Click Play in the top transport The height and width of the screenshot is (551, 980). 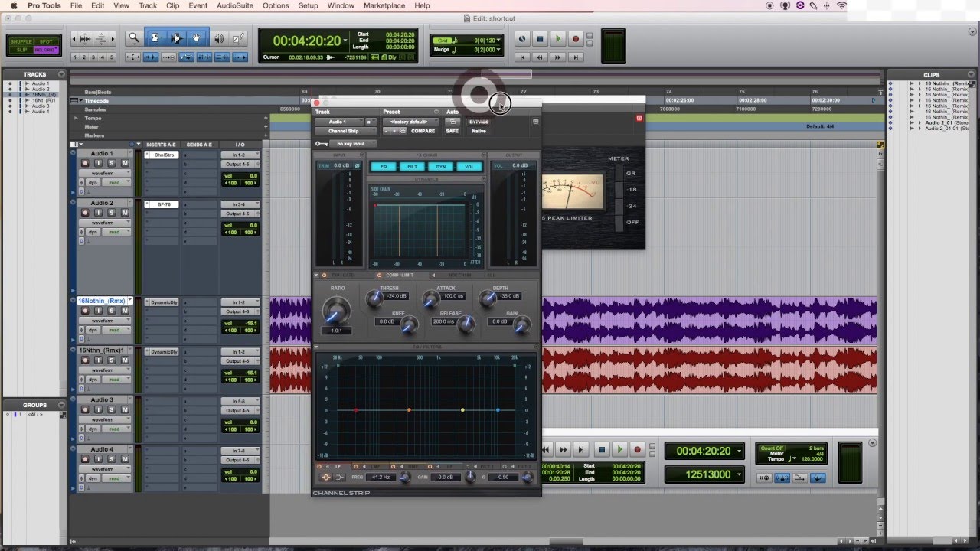(x=558, y=39)
